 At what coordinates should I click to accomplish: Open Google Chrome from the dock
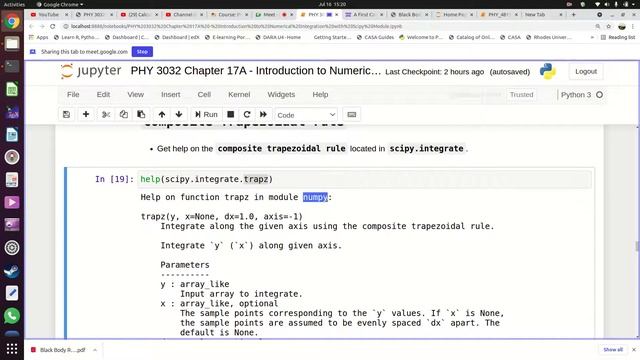pyautogui.click(x=12, y=21)
